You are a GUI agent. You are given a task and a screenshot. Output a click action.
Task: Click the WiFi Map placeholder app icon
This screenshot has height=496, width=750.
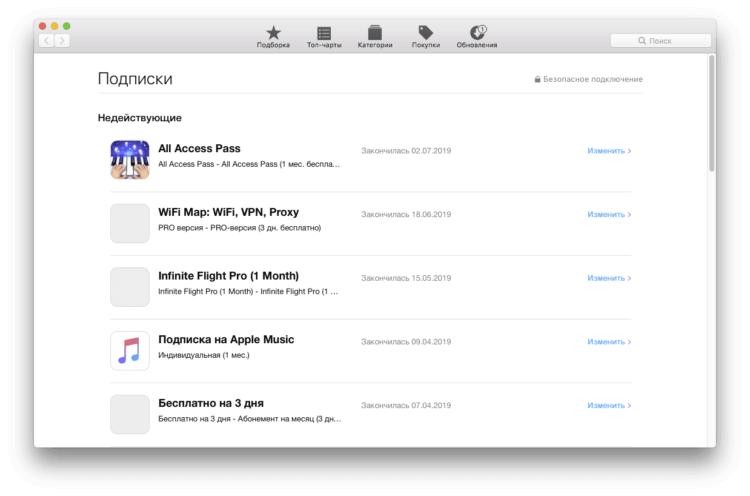(130, 223)
